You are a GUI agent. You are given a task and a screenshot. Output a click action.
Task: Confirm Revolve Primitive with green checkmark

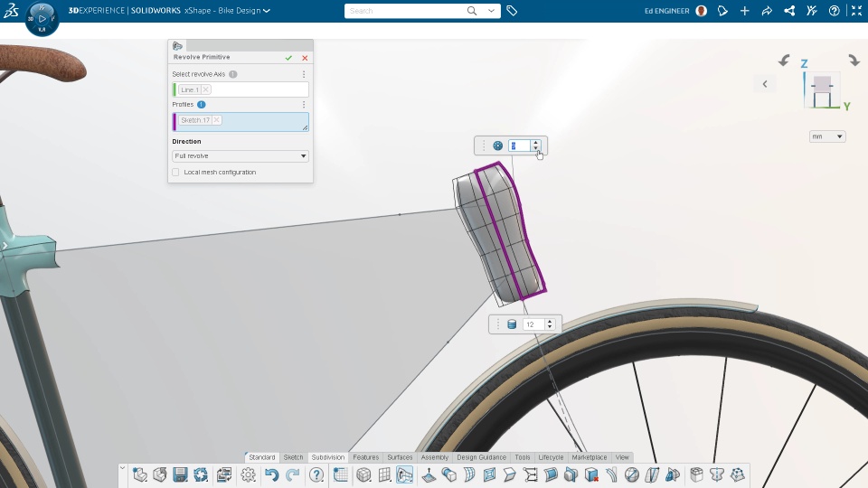pos(288,58)
